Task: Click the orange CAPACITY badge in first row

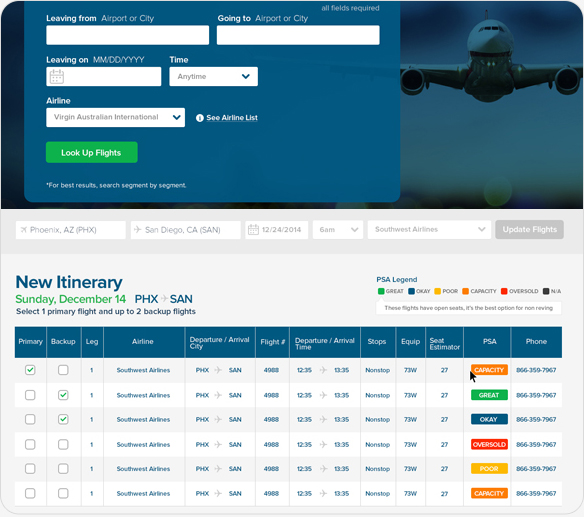Action: click(x=489, y=370)
